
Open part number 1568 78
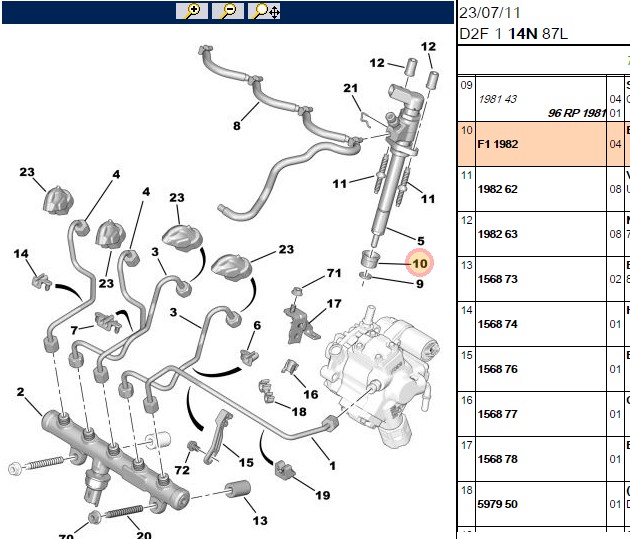(497, 459)
